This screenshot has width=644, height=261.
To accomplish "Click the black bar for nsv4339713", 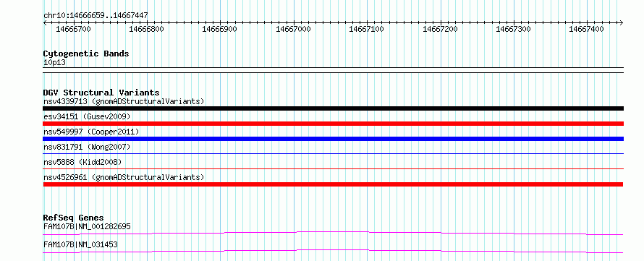I will [333, 108].
